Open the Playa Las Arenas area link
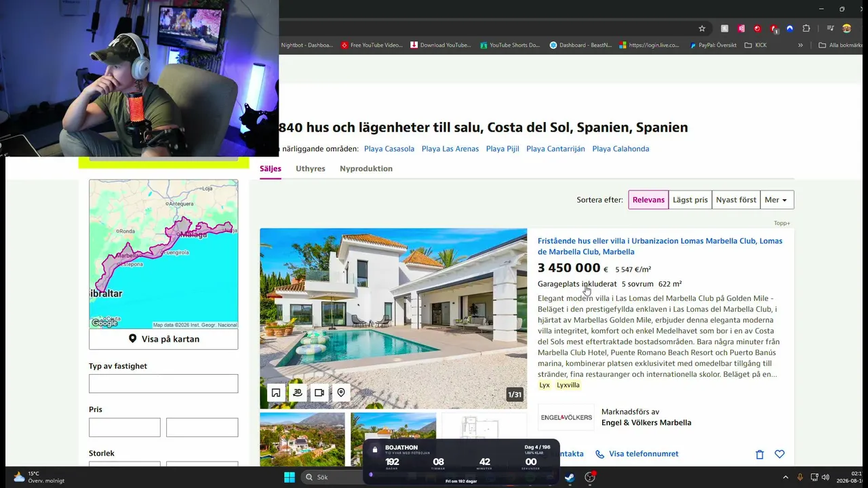 (450, 149)
